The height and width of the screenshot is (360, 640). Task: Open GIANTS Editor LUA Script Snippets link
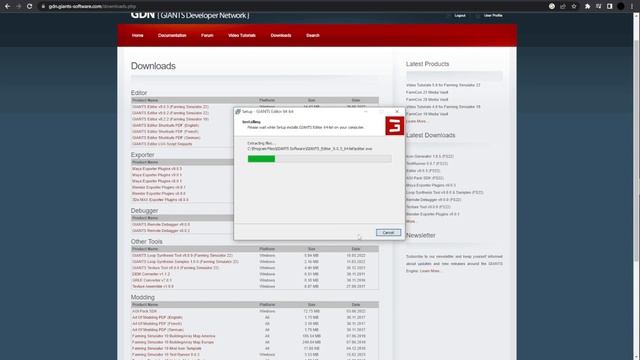coord(162,144)
